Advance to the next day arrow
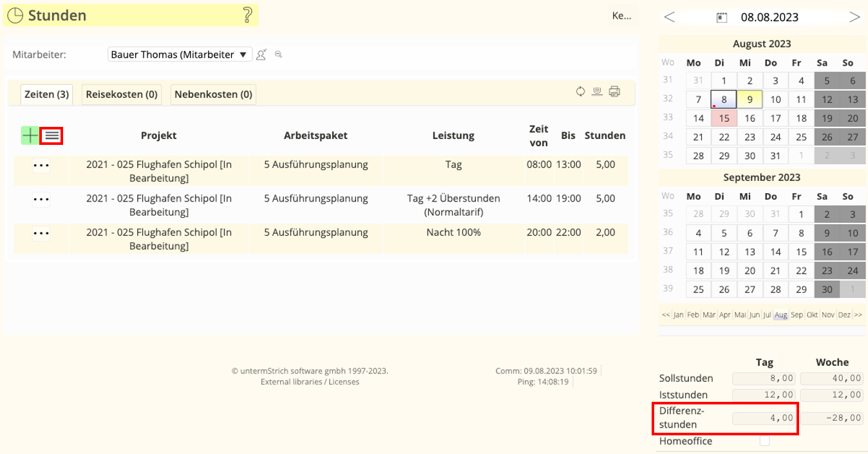Image resolution: width=868 pixels, height=454 pixels. [x=854, y=17]
